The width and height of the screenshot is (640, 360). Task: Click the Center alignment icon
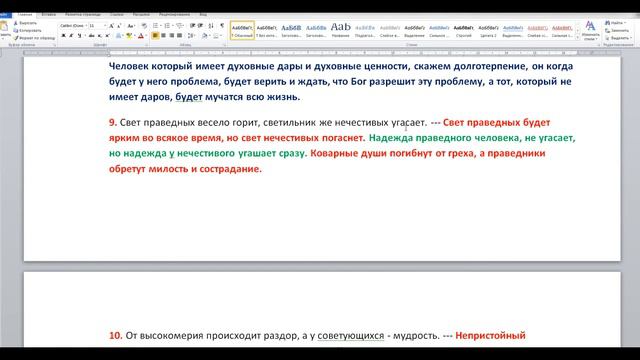tap(163, 36)
